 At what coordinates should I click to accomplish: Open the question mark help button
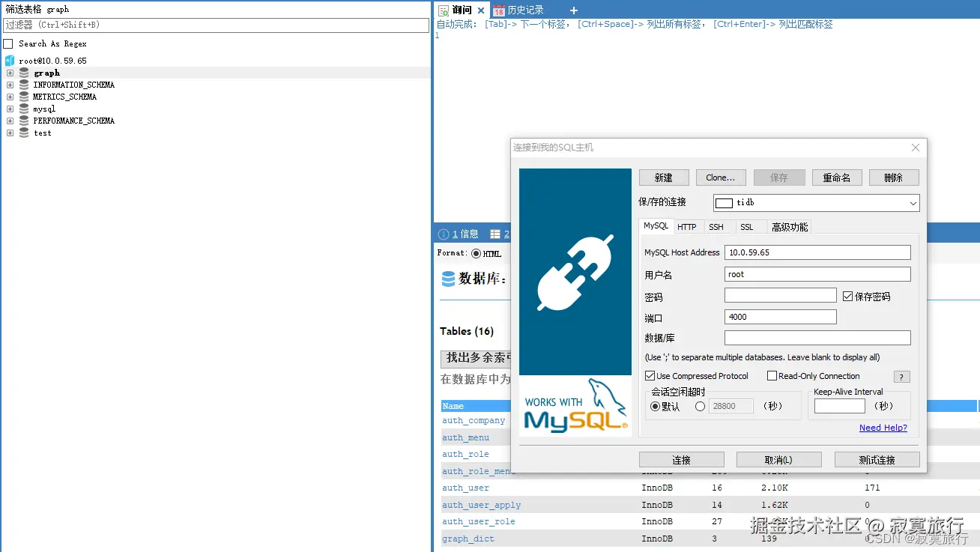[x=901, y=377]
